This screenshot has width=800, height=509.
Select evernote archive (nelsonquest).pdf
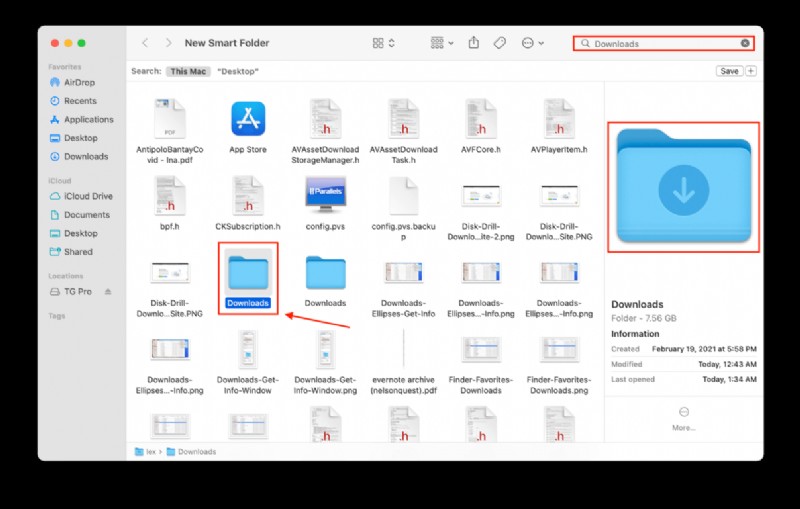pyautogui.click(x=404, y=362)
